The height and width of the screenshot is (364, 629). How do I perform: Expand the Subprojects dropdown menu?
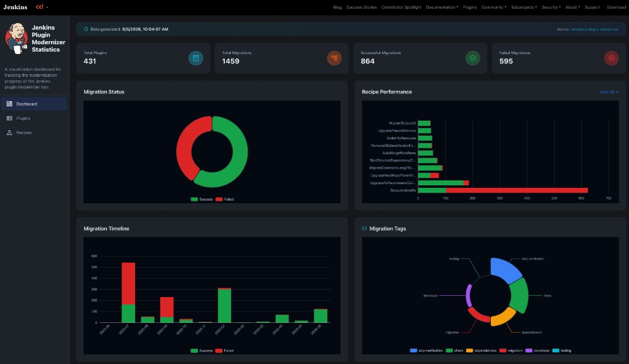[524, 7]
